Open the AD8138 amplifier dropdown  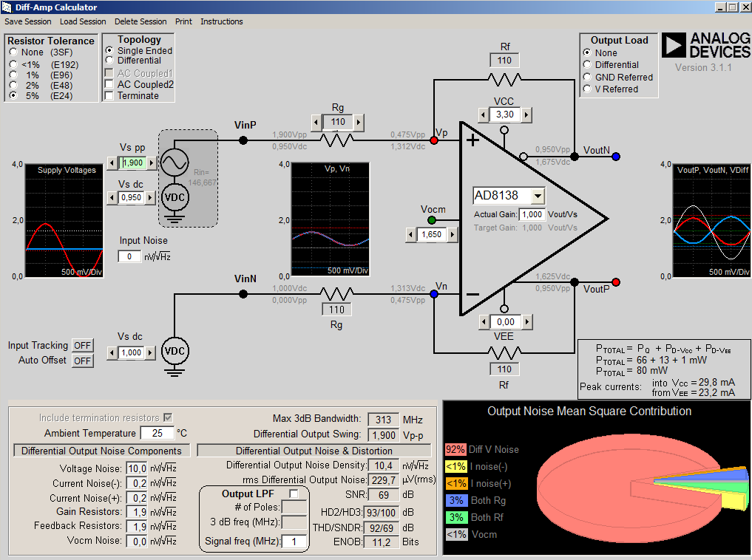538,196
